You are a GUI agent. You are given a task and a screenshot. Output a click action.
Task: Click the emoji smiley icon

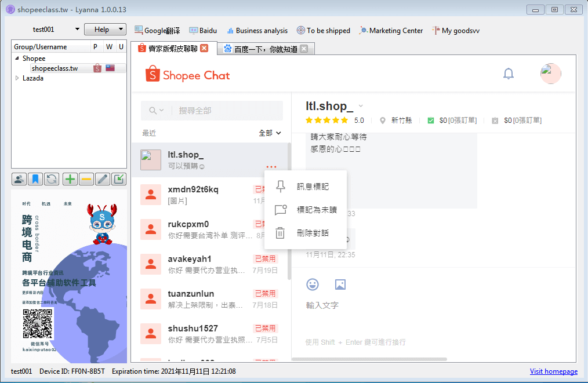coord(313,284)
